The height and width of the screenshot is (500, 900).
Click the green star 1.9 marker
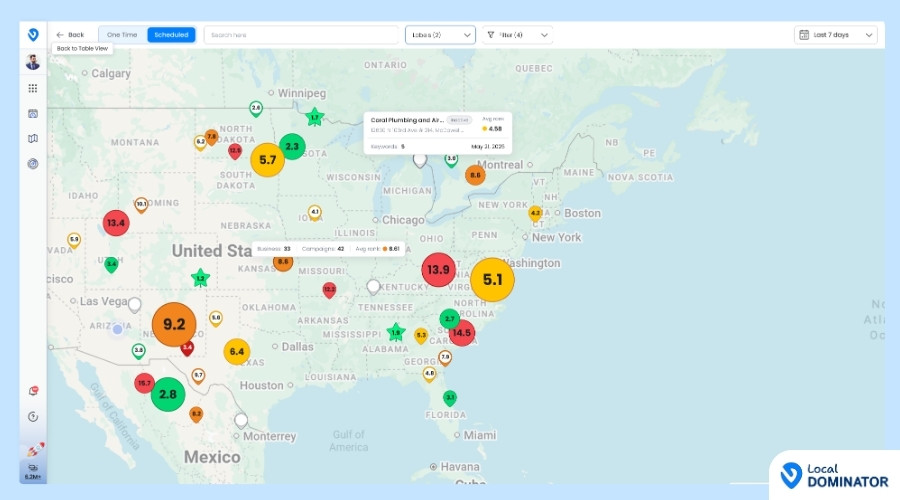395,332
